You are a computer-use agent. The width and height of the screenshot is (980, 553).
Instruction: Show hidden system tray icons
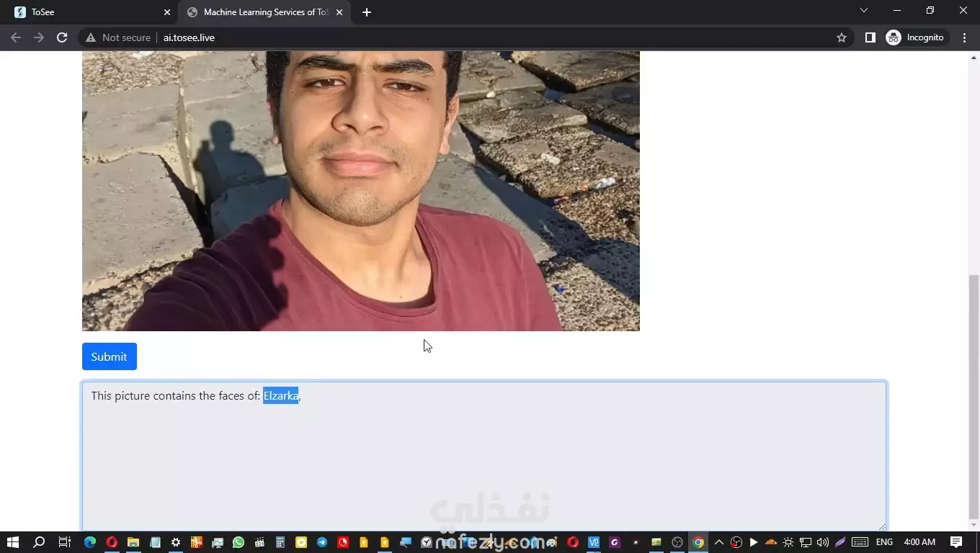pos(718,542)
